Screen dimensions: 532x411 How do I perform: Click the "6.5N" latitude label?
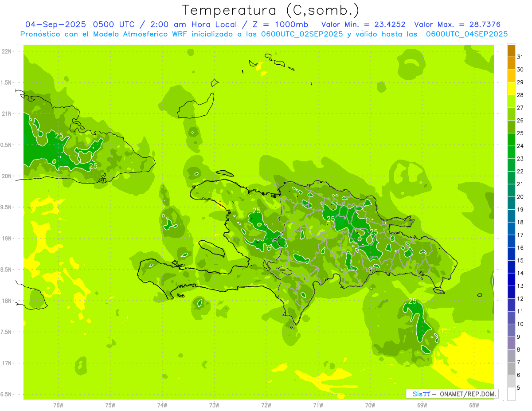tap(6, 394)
